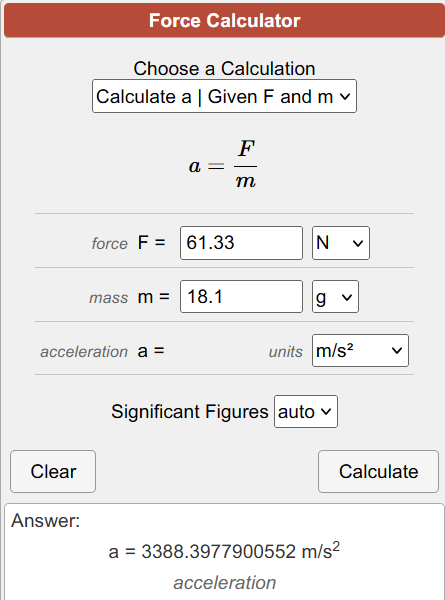Image resolution: width=445 pixels, height=600 pixels.
Task: Click the Answer: heading text
Action: tap(46, 520)
